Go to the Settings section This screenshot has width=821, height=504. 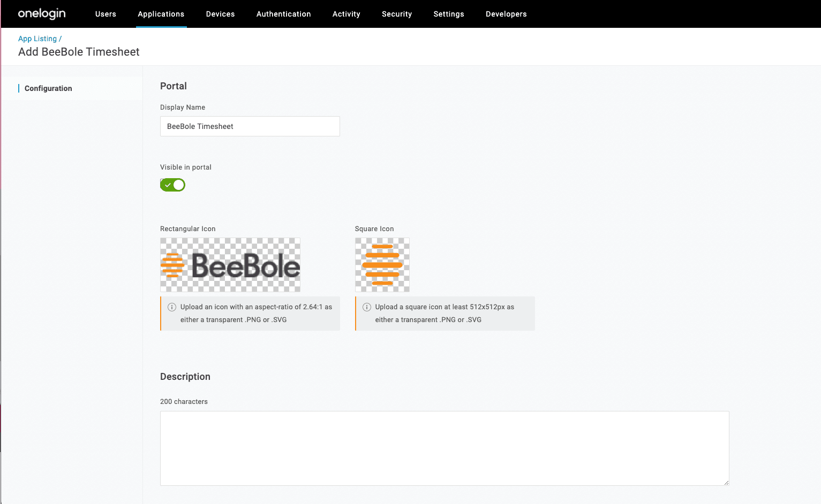[x=449, y=14]
